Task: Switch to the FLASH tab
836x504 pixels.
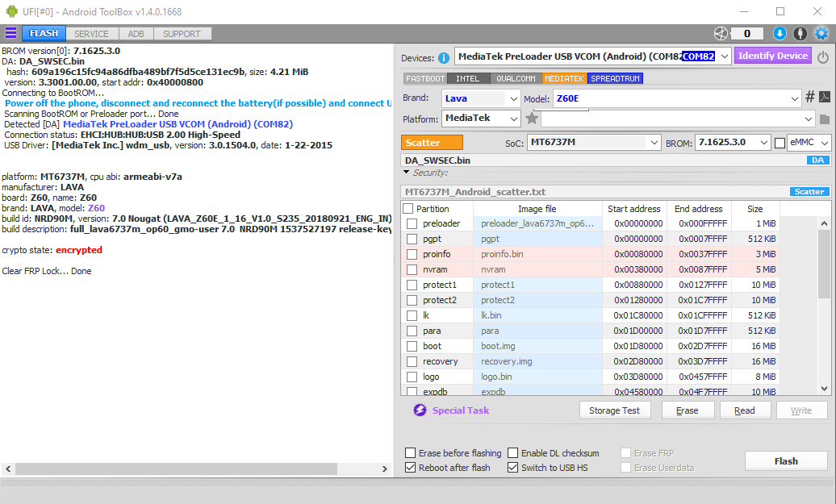Action: click(x=44, y=33)
